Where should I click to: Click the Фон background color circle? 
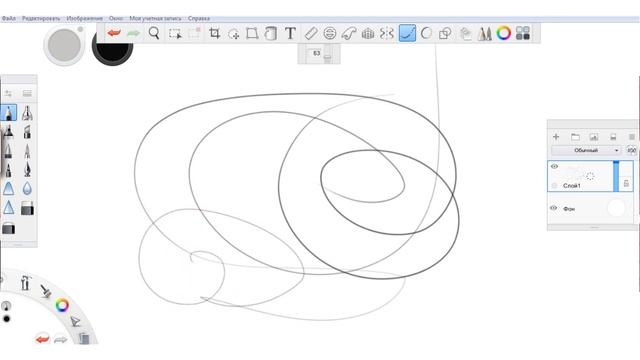tap(616, 208)
